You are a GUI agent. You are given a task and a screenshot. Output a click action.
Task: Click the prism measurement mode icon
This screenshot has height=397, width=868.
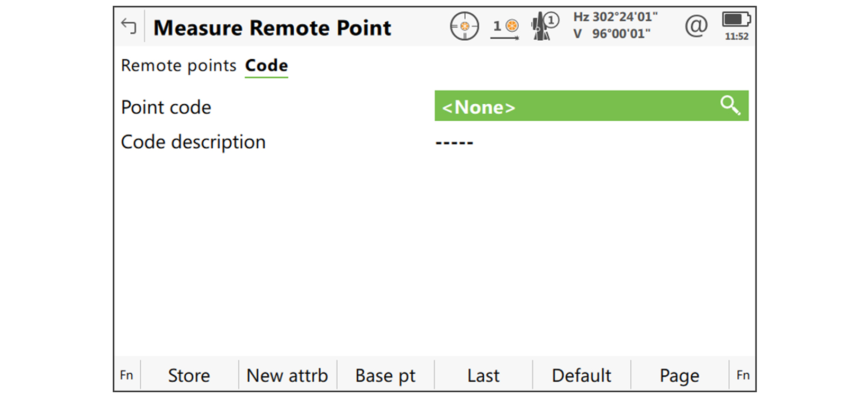coord(505,28)
